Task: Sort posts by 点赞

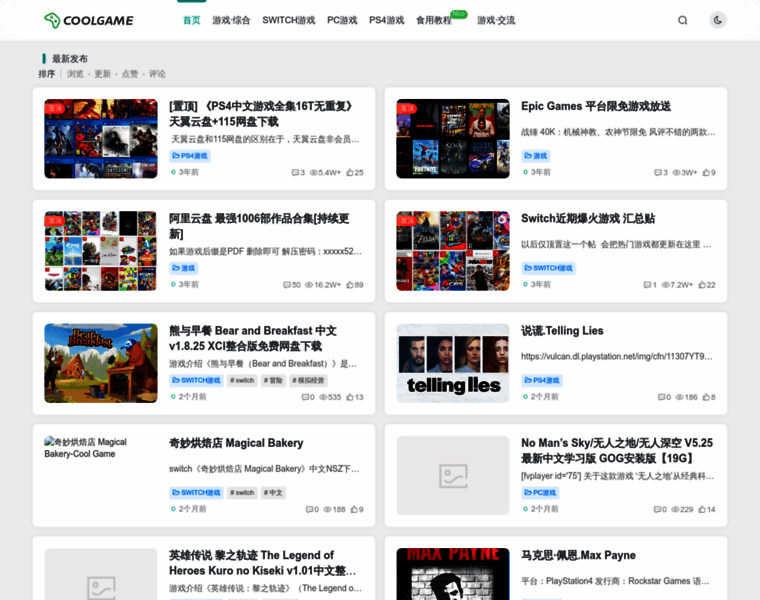Action: tap(129, 74)
